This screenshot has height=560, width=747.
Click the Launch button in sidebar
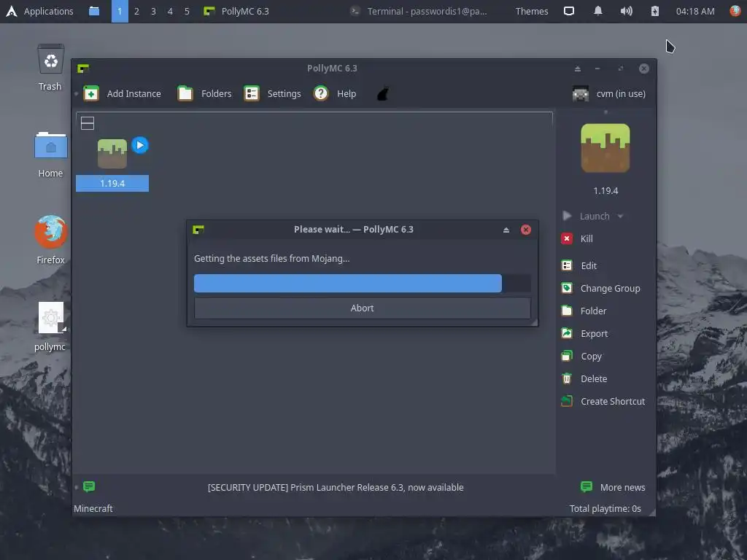(x=587, y=216)
